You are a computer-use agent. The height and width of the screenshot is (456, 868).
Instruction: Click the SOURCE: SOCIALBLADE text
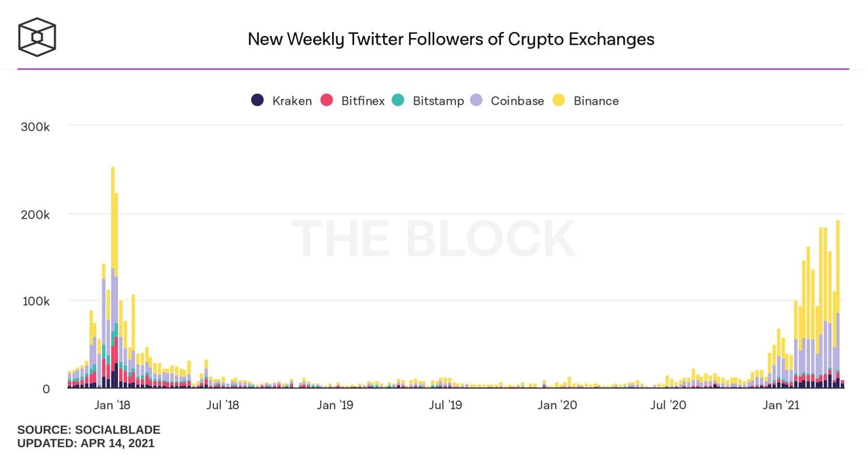click(89, 430)
